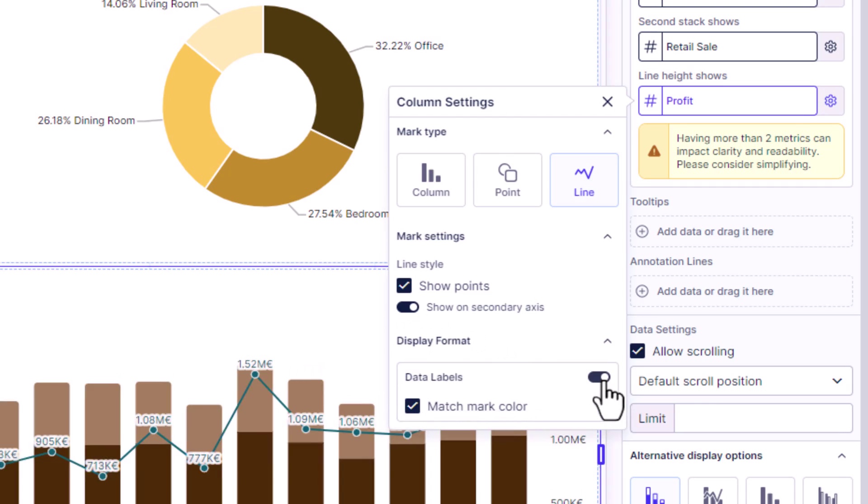Select the grouped column chart display option
Image resolution: width=868 pixels, height=504 pixels.
tap(827, 493)
